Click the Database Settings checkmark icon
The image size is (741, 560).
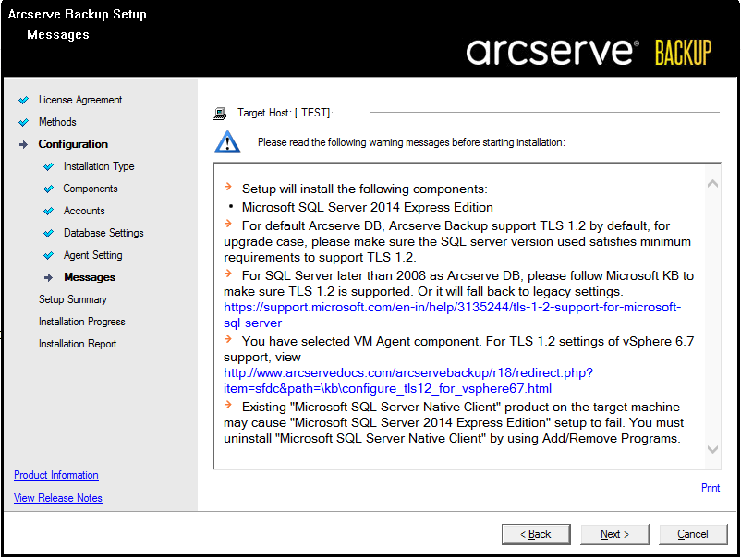click(48, 233)
